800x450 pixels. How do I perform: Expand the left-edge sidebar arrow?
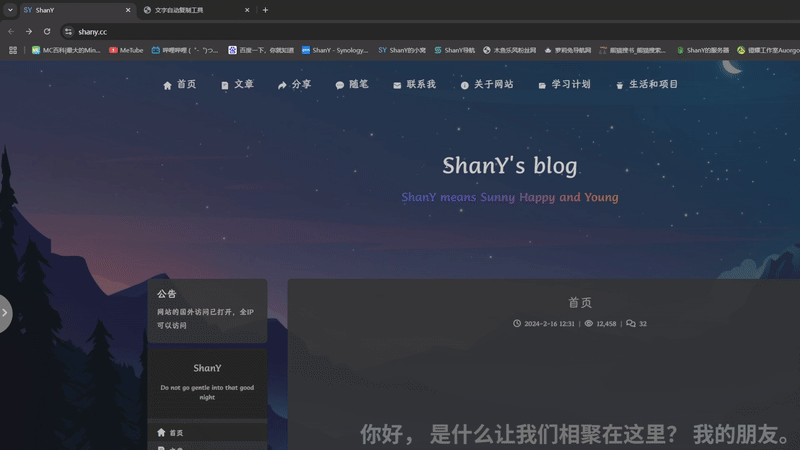point(5,313)
